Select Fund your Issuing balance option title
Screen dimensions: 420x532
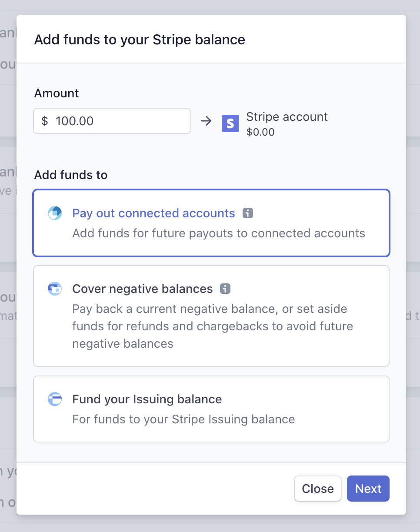[147, 399]
